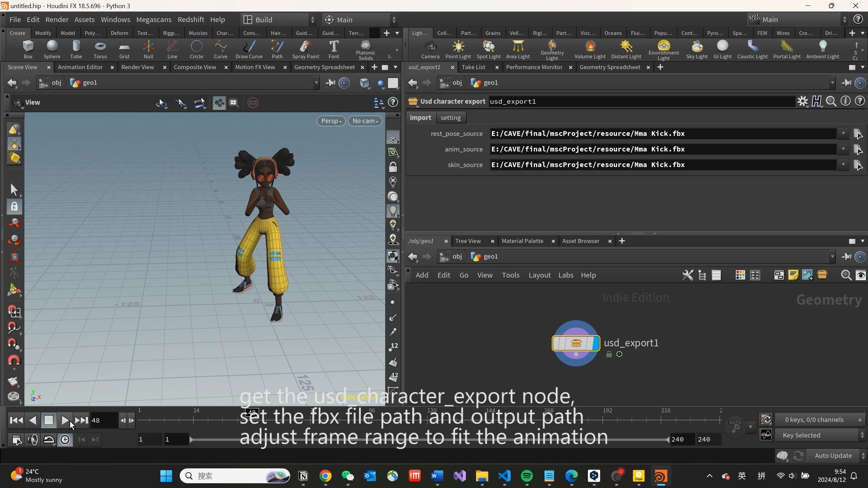Open the Key Selected dropdown
The width and height of the screenshot is (868, 488).
(820, 435)
